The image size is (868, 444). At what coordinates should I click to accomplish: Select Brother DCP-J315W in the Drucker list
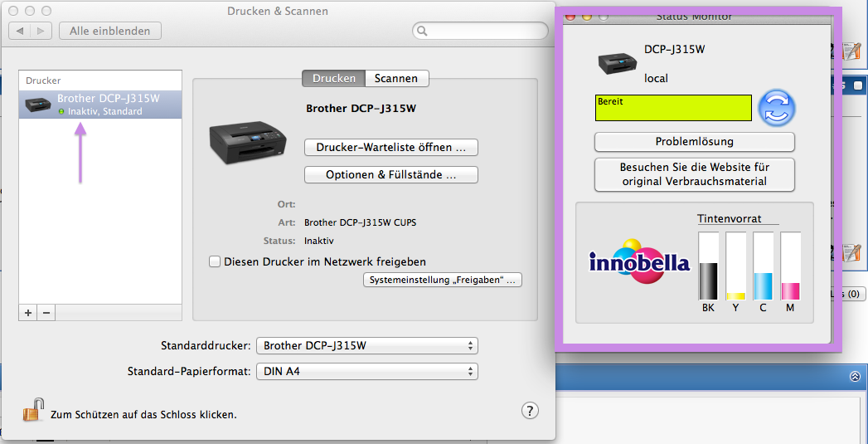pos(100,105)
